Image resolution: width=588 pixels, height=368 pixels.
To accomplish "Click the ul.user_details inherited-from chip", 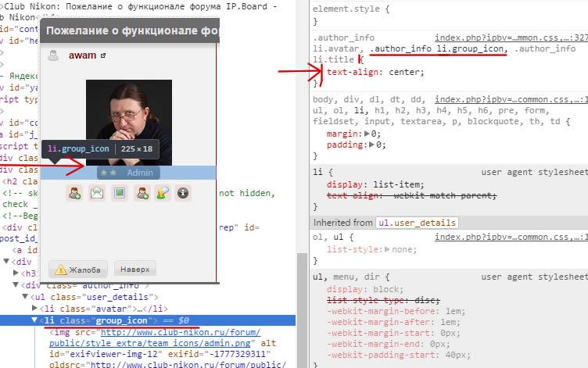I will [417, 223].
